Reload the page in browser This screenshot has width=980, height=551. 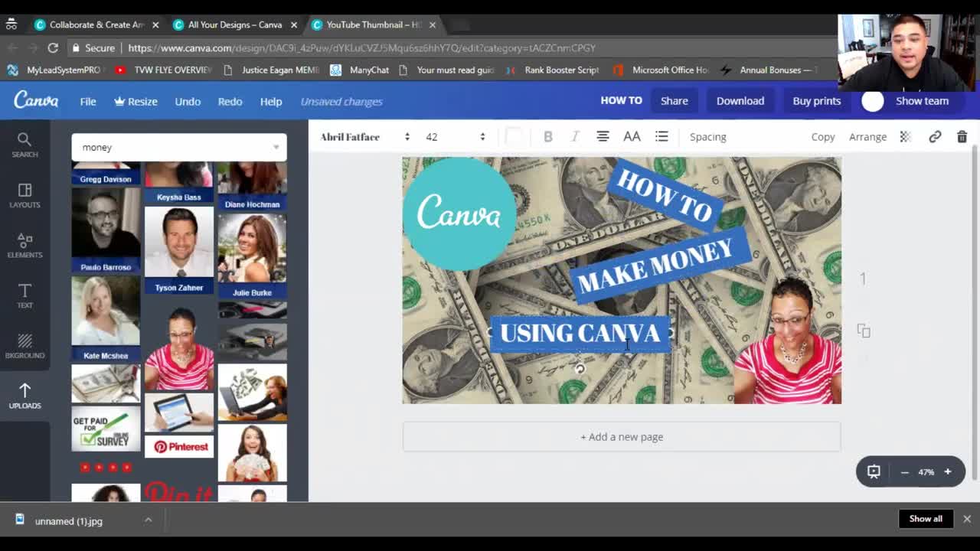tap(53, 47)
